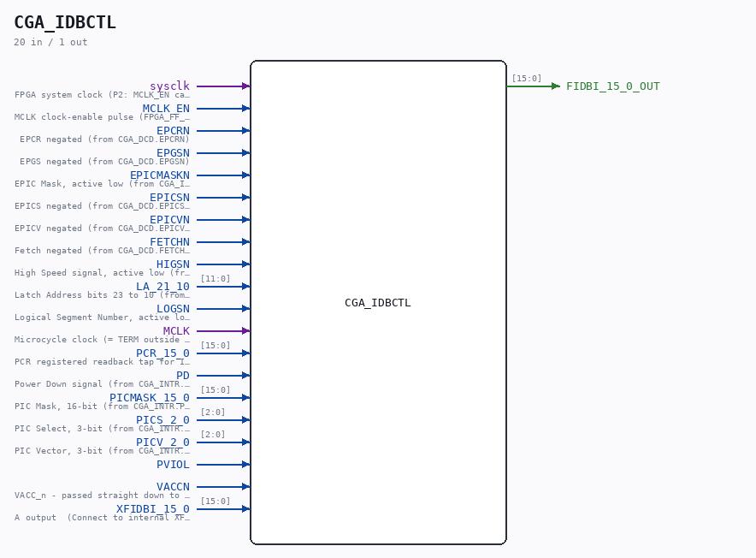The height and width of the screenshot is (558, 756).
Task: Click the CGA_IDBCTL title heading
Action: tap(65, 22)
